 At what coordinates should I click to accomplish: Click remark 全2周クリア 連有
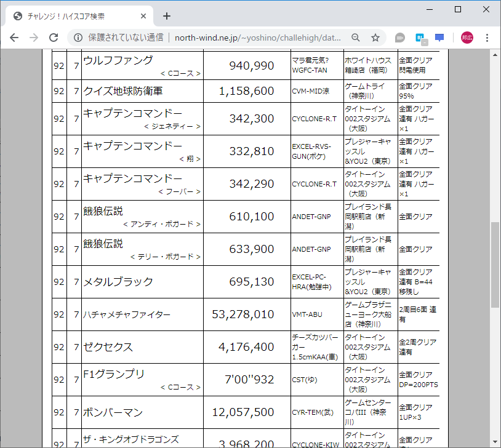click(x=418, y=347)
